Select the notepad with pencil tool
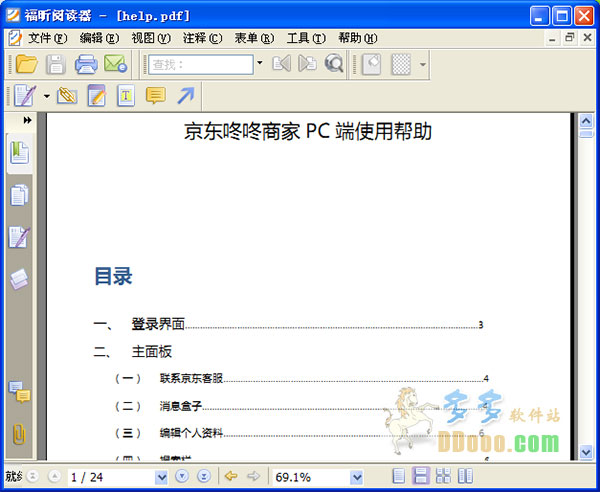The width and height of the screenshot is (600, 492). tap(96, 96)
